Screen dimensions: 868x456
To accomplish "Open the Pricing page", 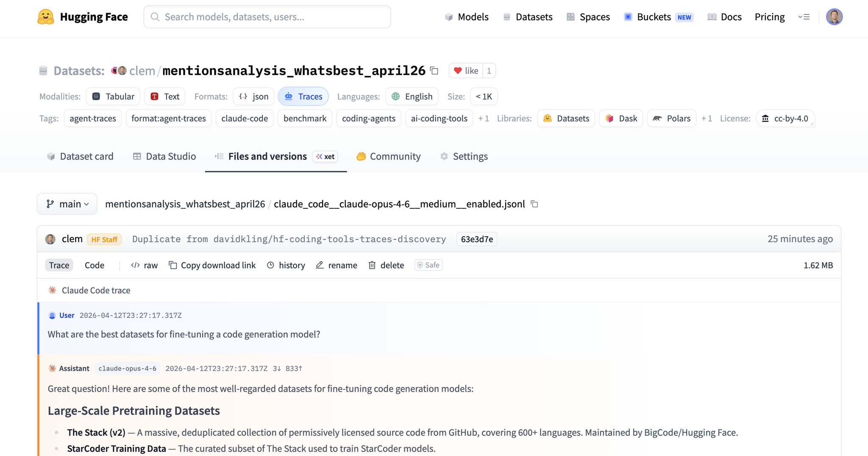I will point(770,17).
